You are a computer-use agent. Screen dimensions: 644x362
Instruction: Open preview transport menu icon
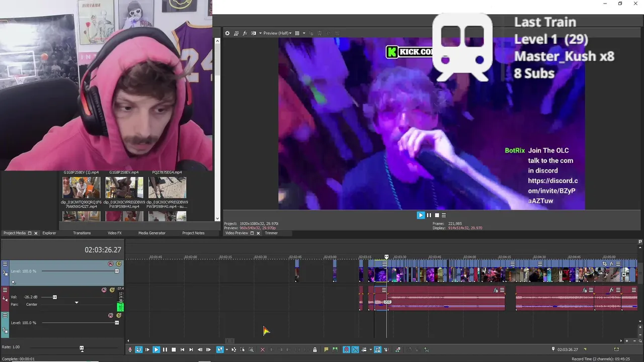443,215
